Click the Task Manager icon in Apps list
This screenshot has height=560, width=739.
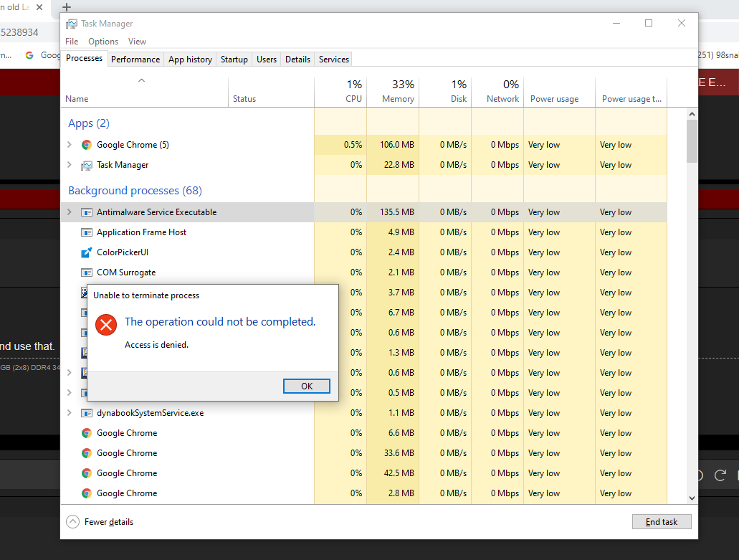(87, 165)
